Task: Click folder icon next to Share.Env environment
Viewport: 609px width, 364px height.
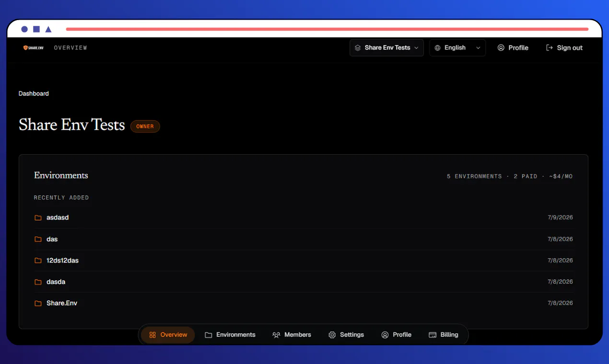Action: (38, 303)
